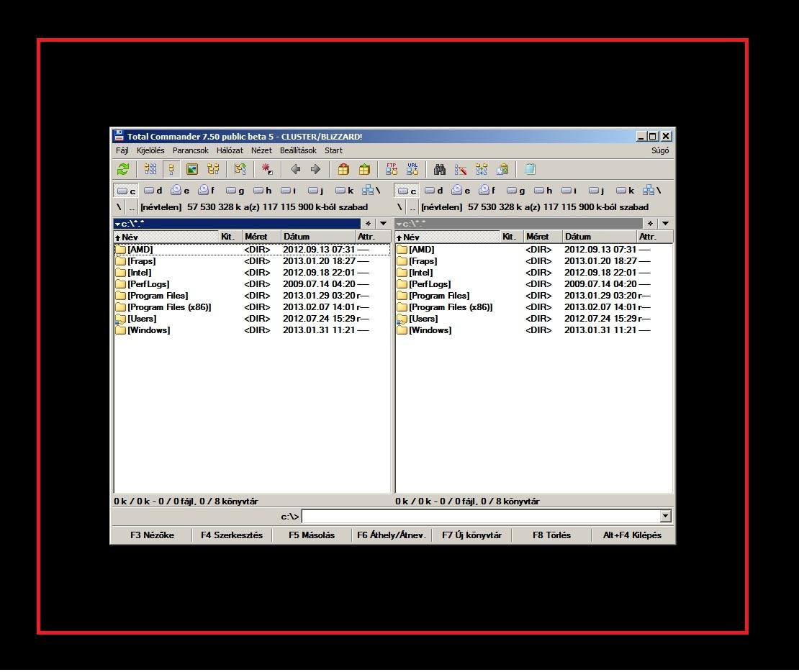Viewport: 799px width, 672px height.
Task: Open the Hálózat menu
Action: click(x=230, y=150)
